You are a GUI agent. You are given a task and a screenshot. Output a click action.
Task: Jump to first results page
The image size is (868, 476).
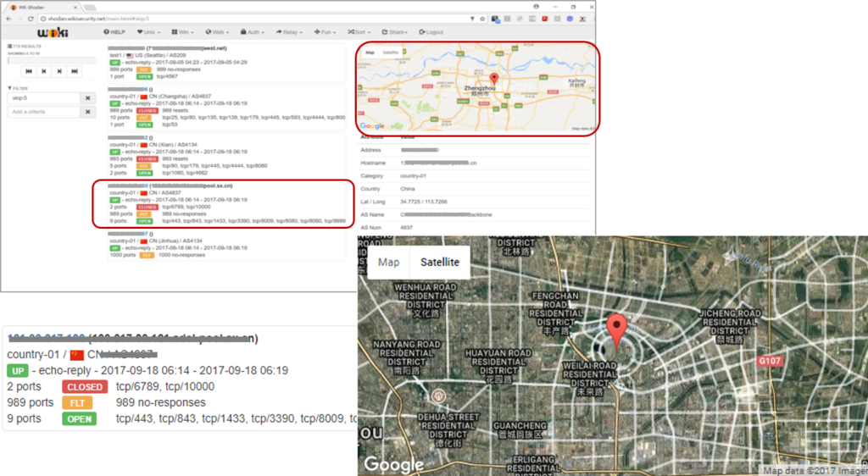click(28, 72)
